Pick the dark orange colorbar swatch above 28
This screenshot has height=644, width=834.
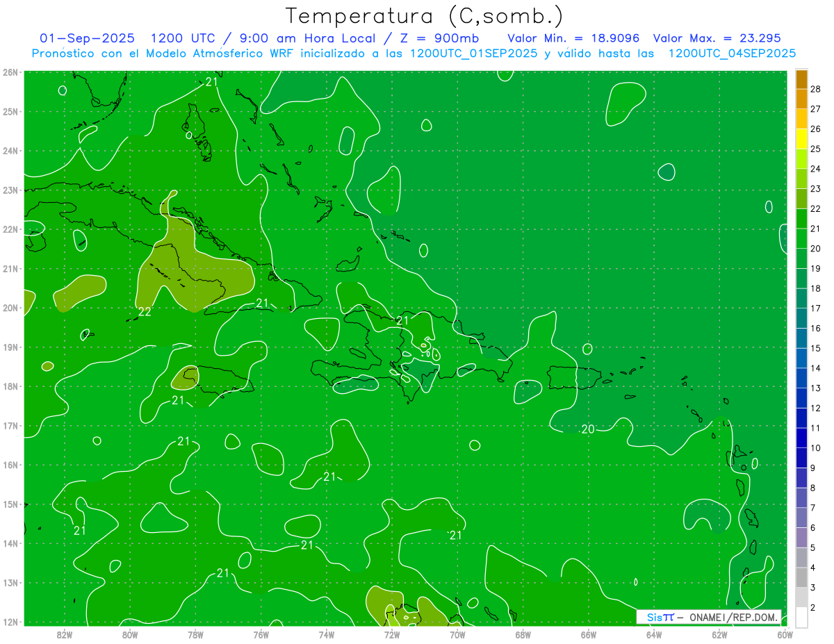801,79
